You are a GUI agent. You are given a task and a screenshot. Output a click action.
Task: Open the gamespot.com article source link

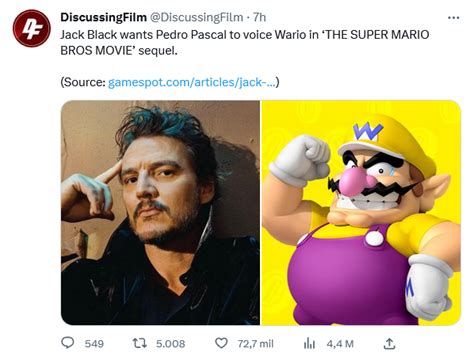coord(192,82)
